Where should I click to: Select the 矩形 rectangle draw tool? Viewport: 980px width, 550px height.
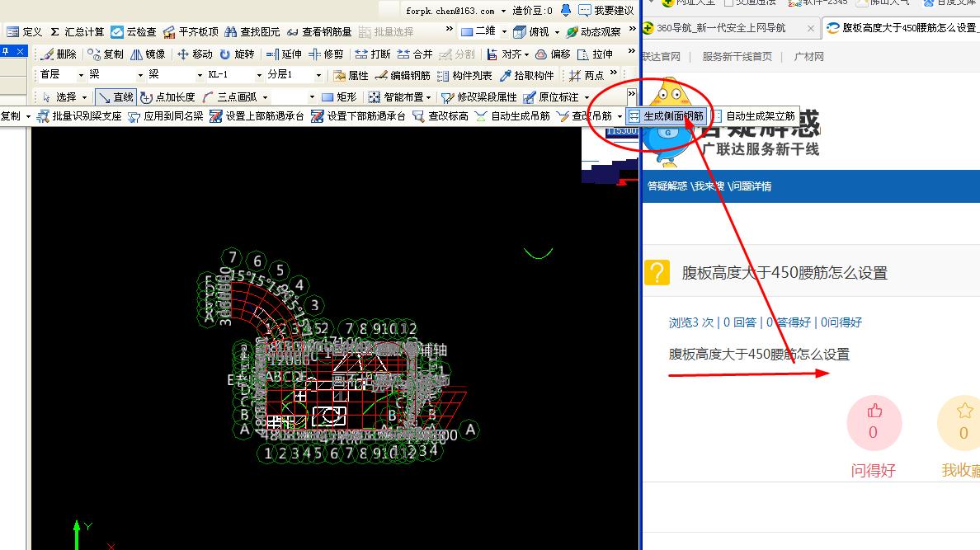tap(339, 96)
